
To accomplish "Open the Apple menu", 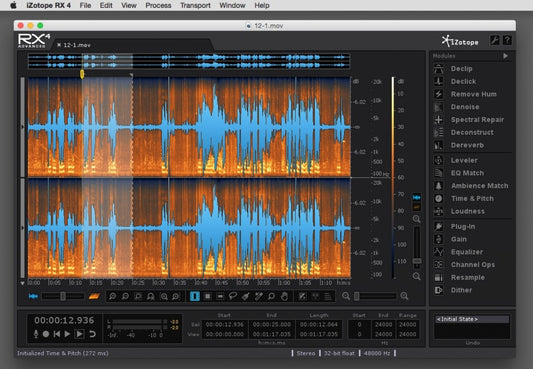I will [13, 5].
